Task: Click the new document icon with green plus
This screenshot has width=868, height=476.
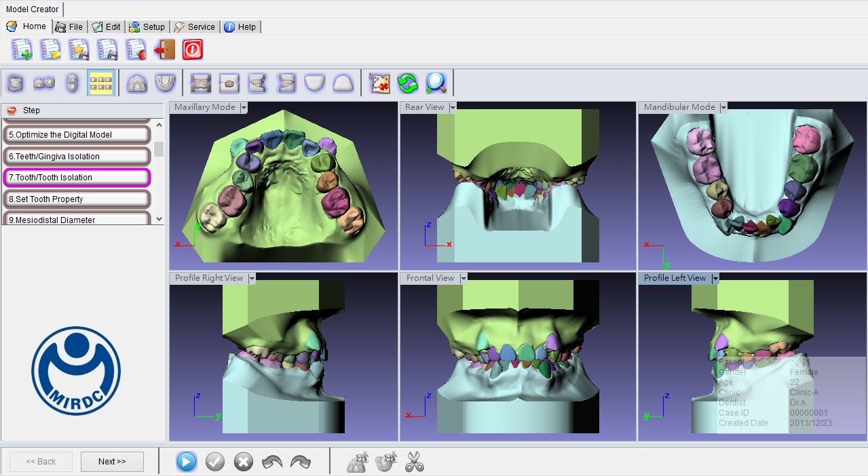Action: point(22,49)
